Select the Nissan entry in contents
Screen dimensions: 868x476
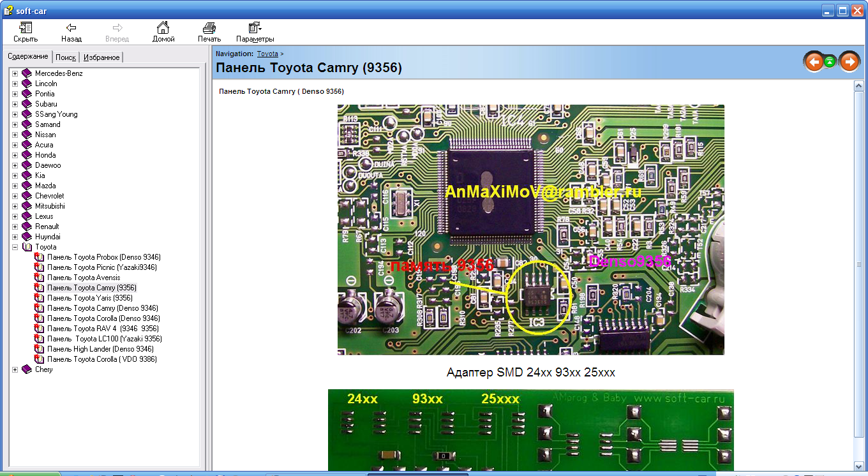click(45, 135)
